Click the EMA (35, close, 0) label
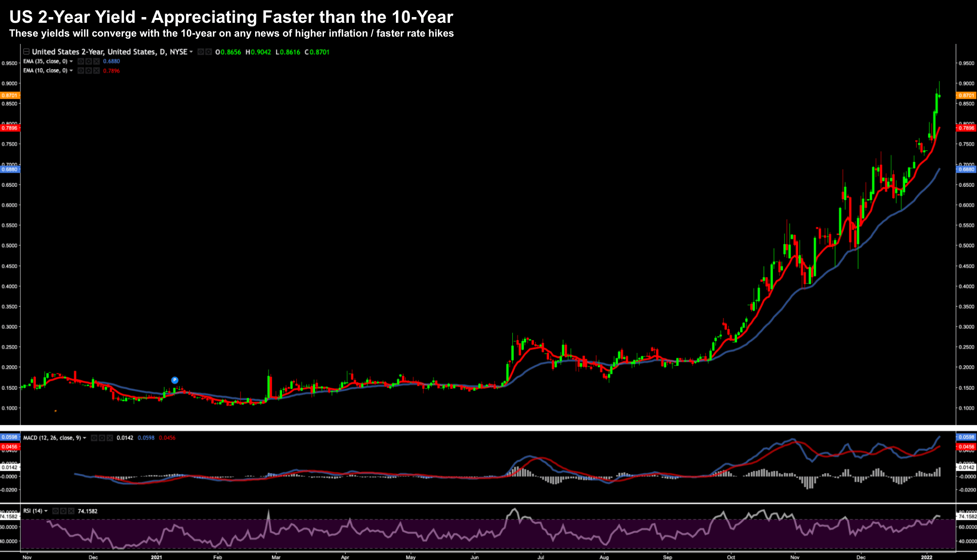Screen dimensions: 977x560 pyautogui.click(x=45, y=61)
